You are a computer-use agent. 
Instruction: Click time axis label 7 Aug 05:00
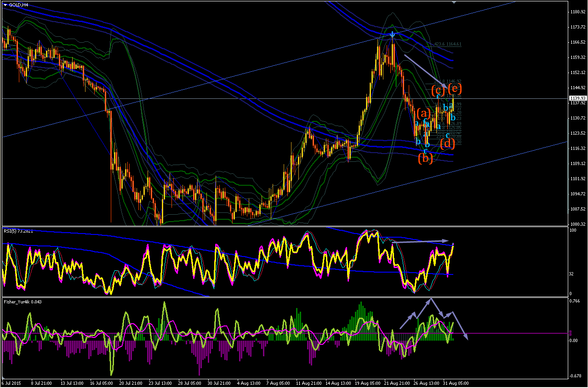[x=277, y=382]
